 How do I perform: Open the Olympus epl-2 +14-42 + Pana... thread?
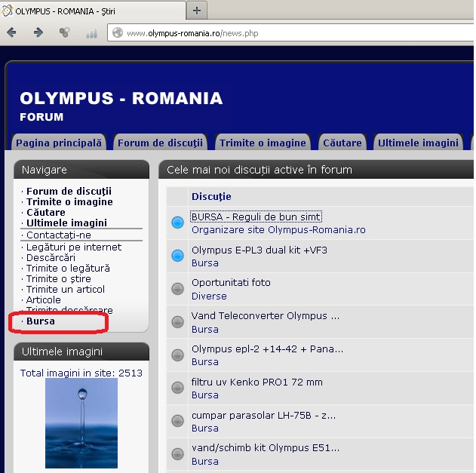click(x=267, y=349)
